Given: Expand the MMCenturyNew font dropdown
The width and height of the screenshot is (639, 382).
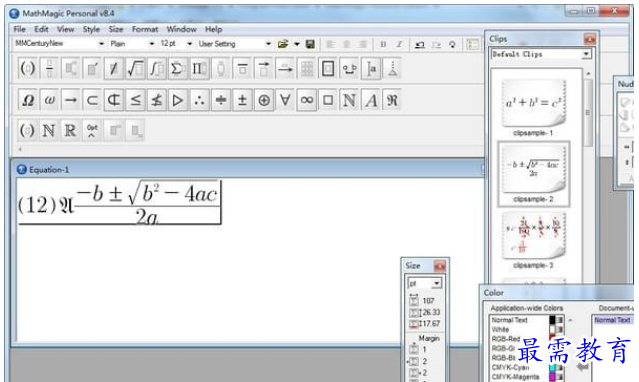Looking at the screenshot, I should tap(59, 44).
